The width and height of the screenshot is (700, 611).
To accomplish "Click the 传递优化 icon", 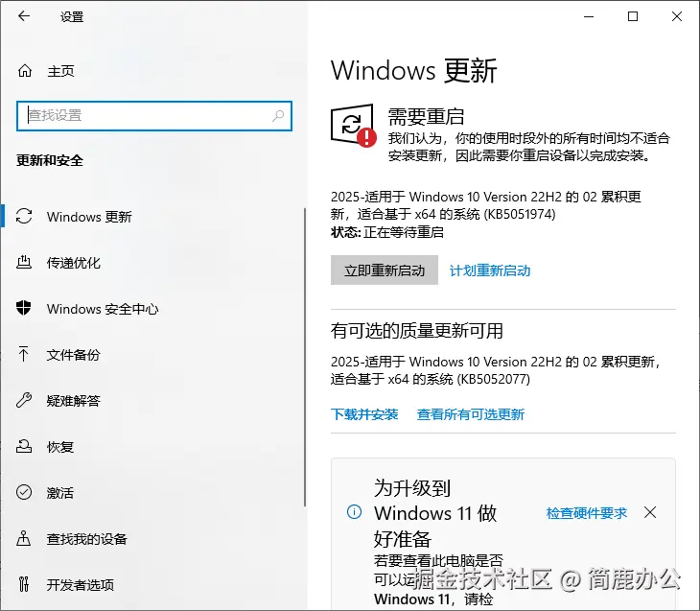I will coord(24,262).
